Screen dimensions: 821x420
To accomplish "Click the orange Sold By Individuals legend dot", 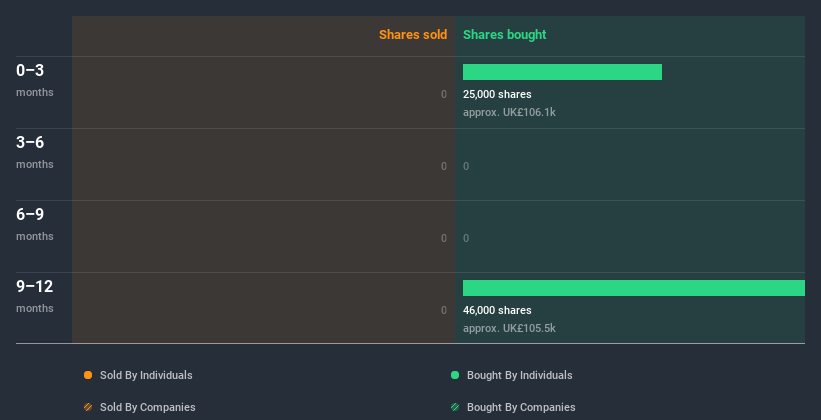I will 88,375.
